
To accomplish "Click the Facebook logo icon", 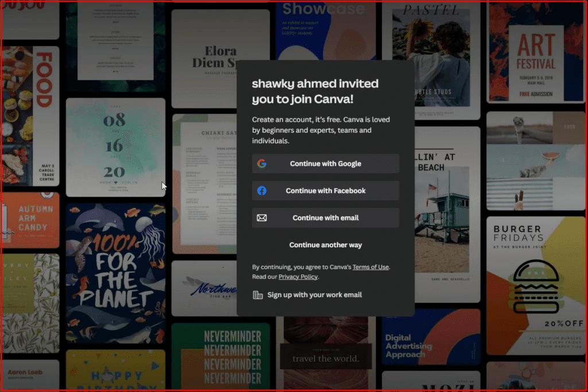I will click(x=261, y=191).
